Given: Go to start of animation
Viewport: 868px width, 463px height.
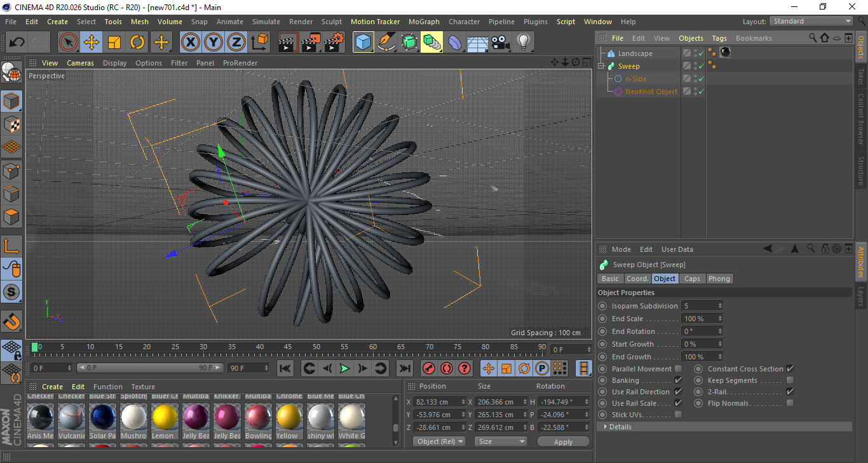Looking at the screenshot, I should click(285, 368).
